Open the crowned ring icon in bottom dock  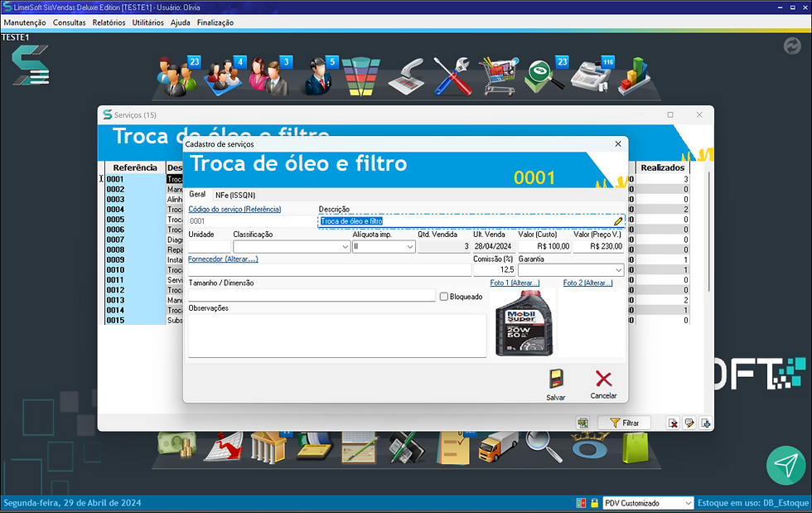click(x=590, y=447)
